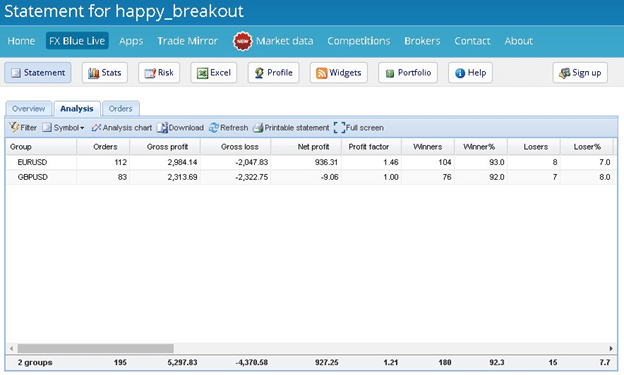Viewport: 624px width, 375px height.
Task: Switch to the Overview tab
Action: click(x=28, y=108)
